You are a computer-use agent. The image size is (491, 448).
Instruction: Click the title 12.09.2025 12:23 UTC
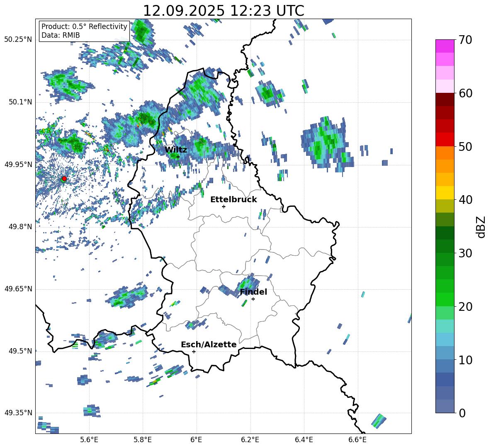pyautogui.click(x=224, y=11)
